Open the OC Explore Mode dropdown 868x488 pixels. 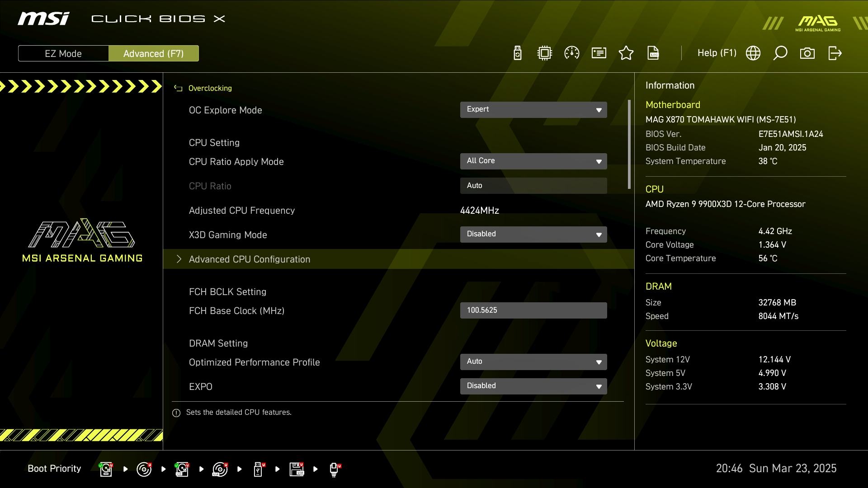click(533, 109)
